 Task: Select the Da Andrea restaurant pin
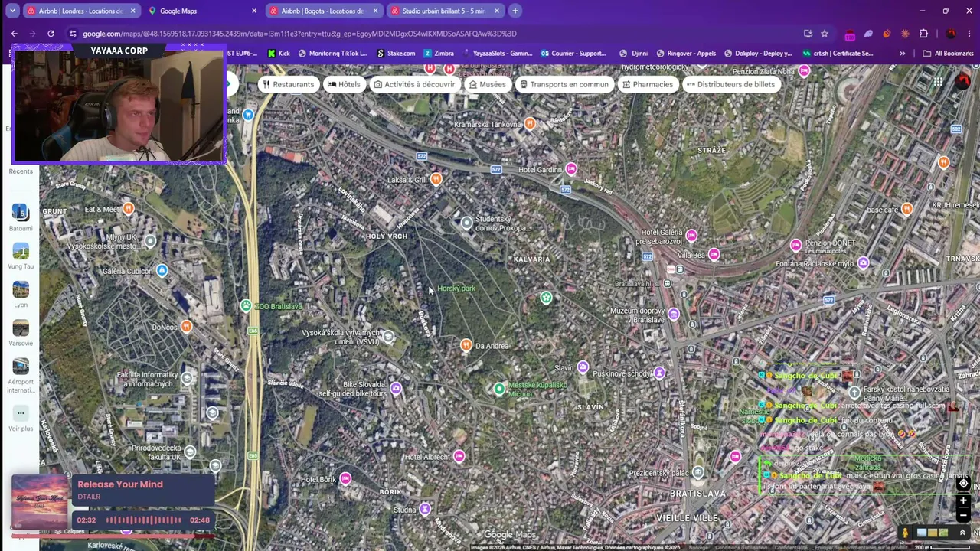465,345
